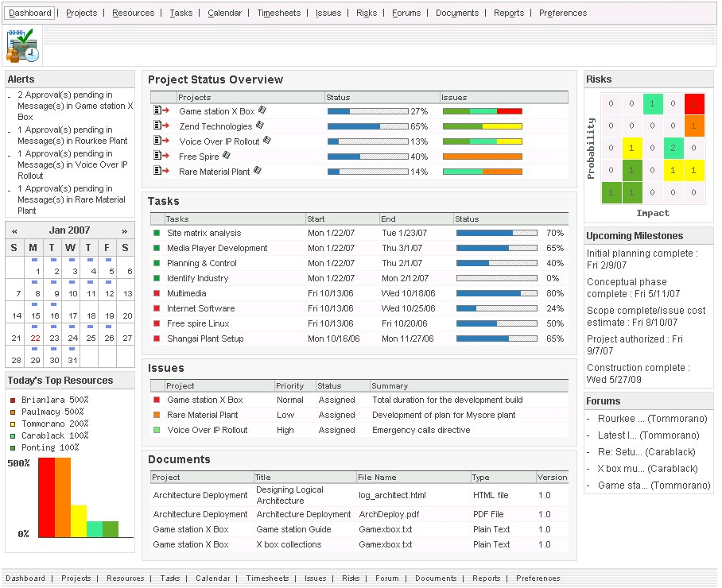Click the red Brianlara bar in resources chart
This screenshot has width=722, height=588.
tap(46, 497)
